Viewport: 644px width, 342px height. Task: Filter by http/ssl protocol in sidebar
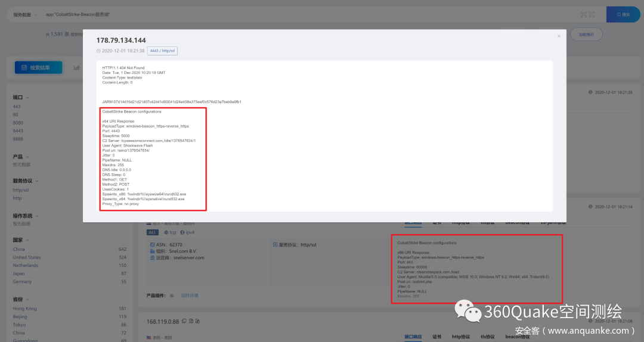pyautogui.click(x=20, y=190)
